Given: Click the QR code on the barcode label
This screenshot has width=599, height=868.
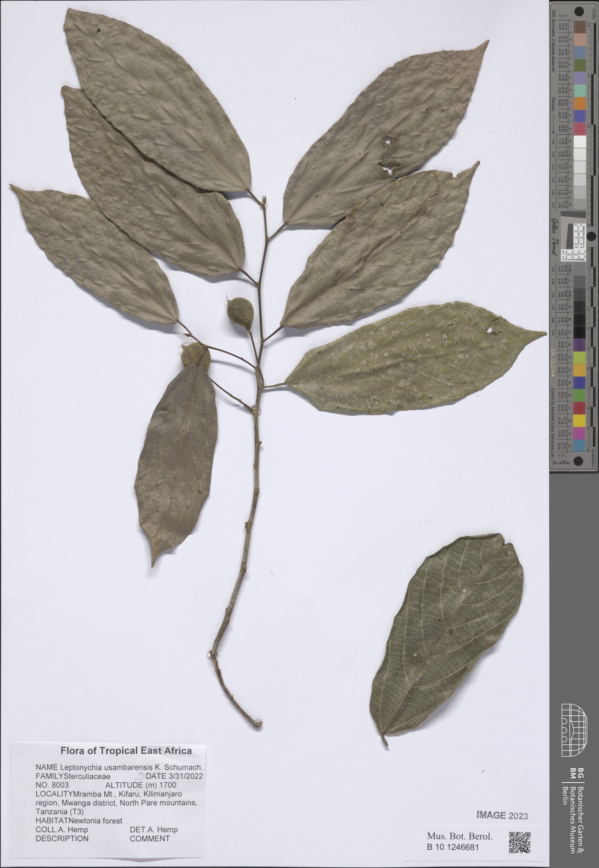Looking at the screenshot, I should [x=519, y=843].
